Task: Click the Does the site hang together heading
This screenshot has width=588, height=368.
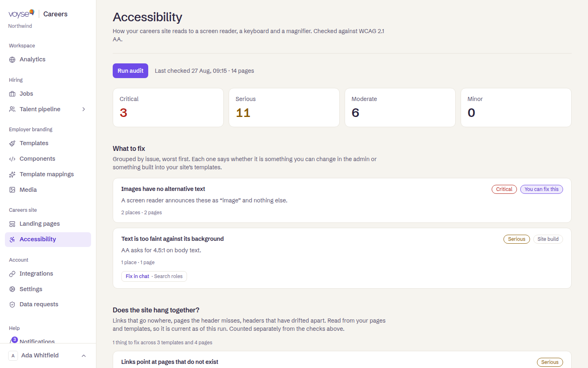Action: point(156,310)
